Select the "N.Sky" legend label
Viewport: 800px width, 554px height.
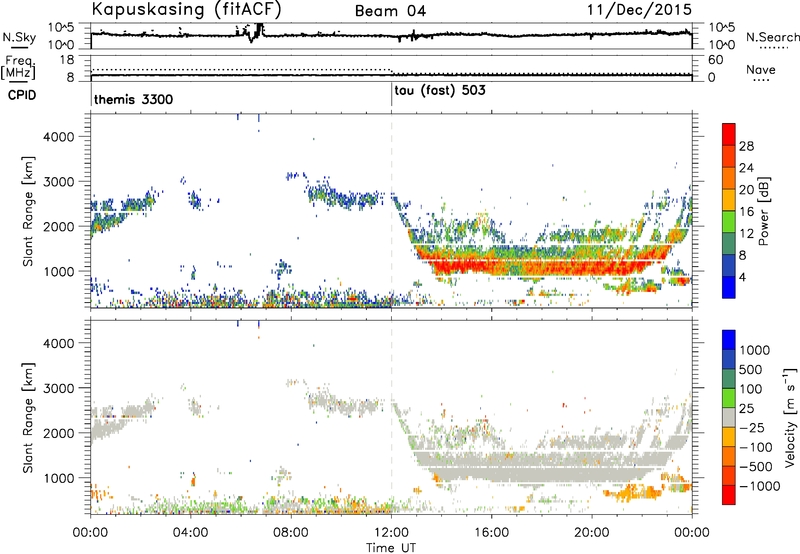pyautogui.click(x=19, y=38)
